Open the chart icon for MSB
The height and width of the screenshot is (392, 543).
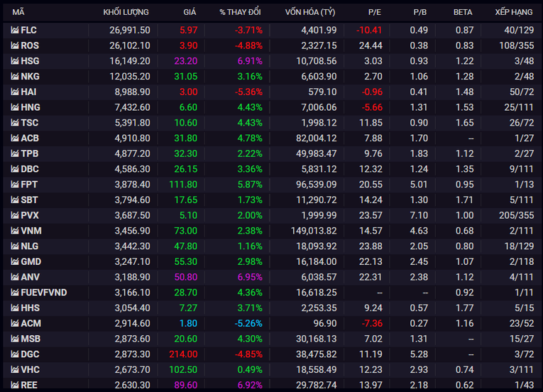[15, 339]
